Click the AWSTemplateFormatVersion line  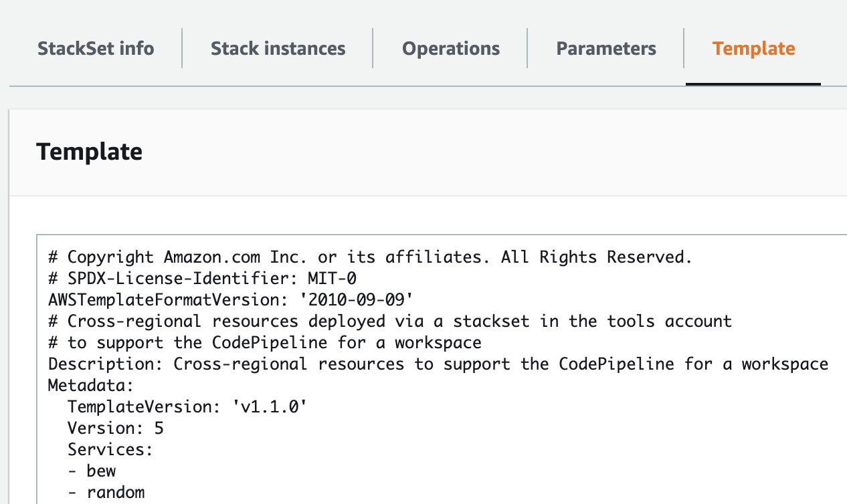pyautogui.click(x=230, y=299)
